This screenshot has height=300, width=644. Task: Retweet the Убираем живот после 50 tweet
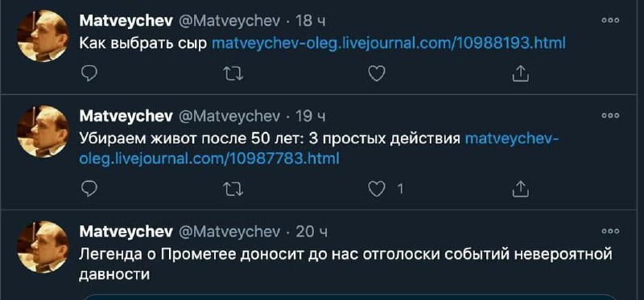[233, 189]
